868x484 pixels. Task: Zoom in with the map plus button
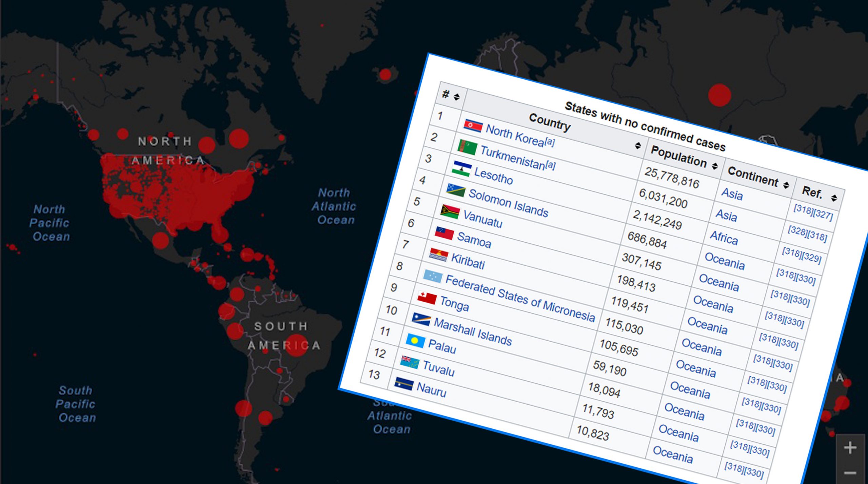850,448
